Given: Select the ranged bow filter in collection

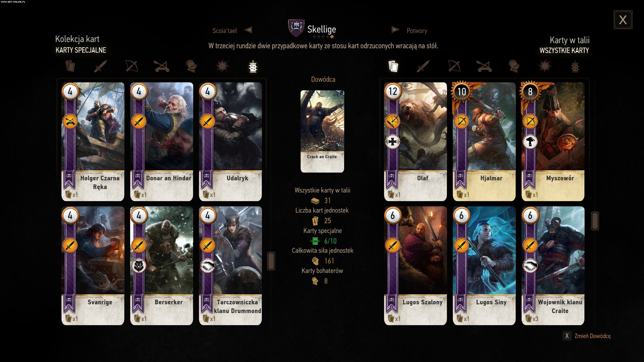Looking at the screenshot, I should tap(131, 66).
